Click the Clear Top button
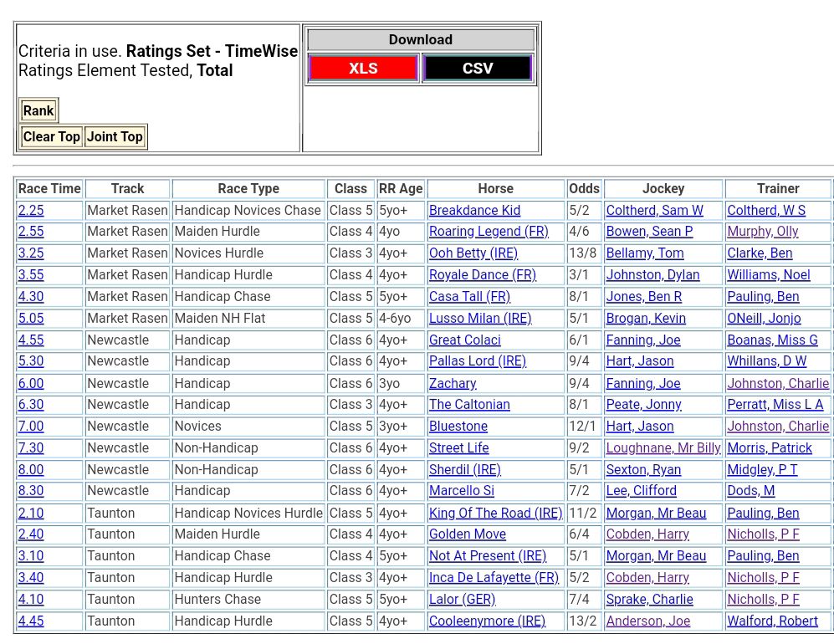The width and height of the screenshot is (834, 644). click(52, 137)
